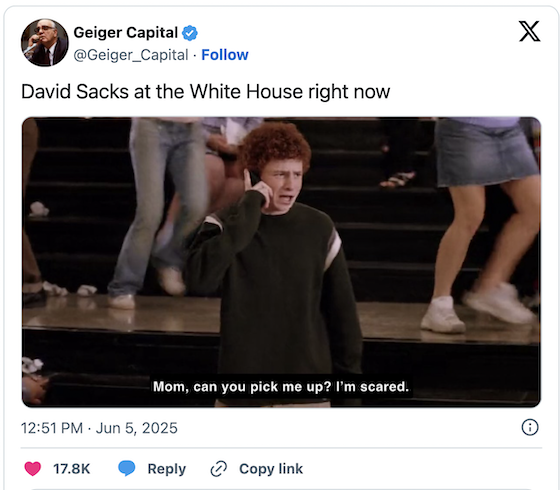This screenshot has height=490, width=560.
Task: Click the "Mom, can you pick me up?" caption
Action: coord(281,386)
